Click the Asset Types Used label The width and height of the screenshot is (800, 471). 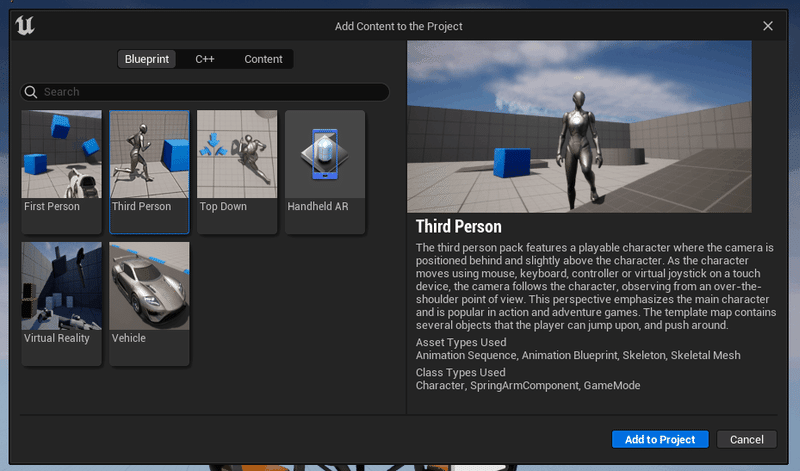click(461, 342)
